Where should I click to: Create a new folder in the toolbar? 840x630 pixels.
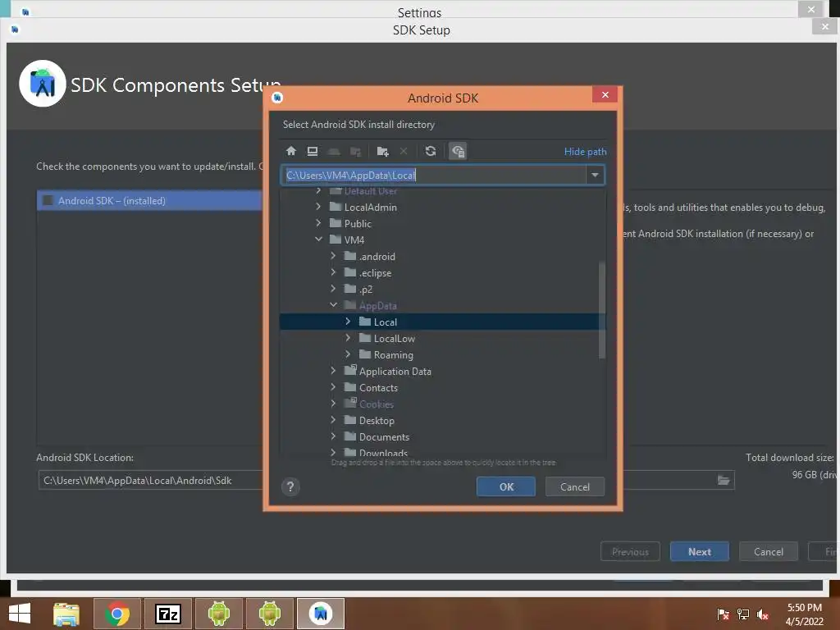382,151
